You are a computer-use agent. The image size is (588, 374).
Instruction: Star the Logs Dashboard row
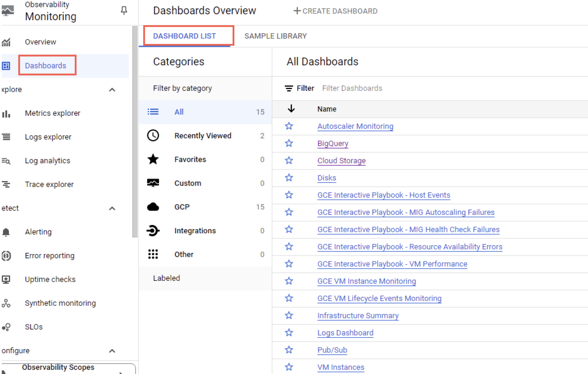point(289,333)
